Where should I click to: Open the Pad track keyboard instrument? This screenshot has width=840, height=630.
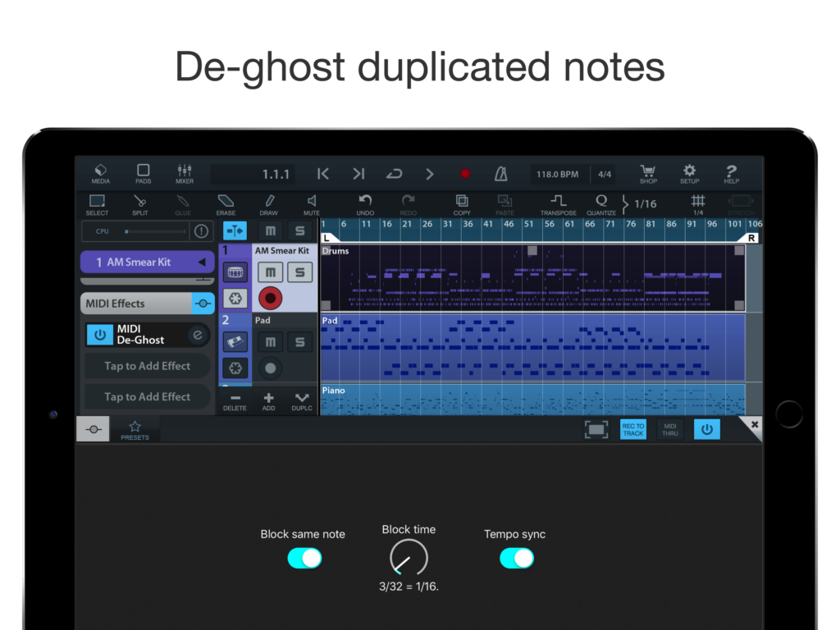pos(235,341)
